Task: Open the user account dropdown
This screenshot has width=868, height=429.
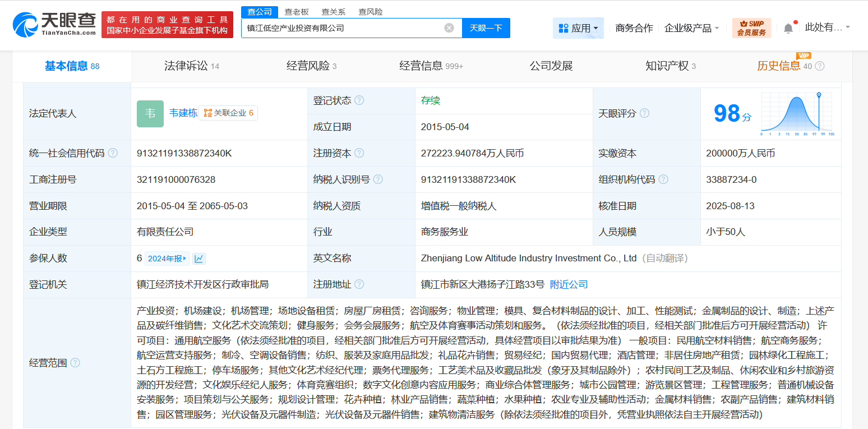Action: (x=827, y=27)
